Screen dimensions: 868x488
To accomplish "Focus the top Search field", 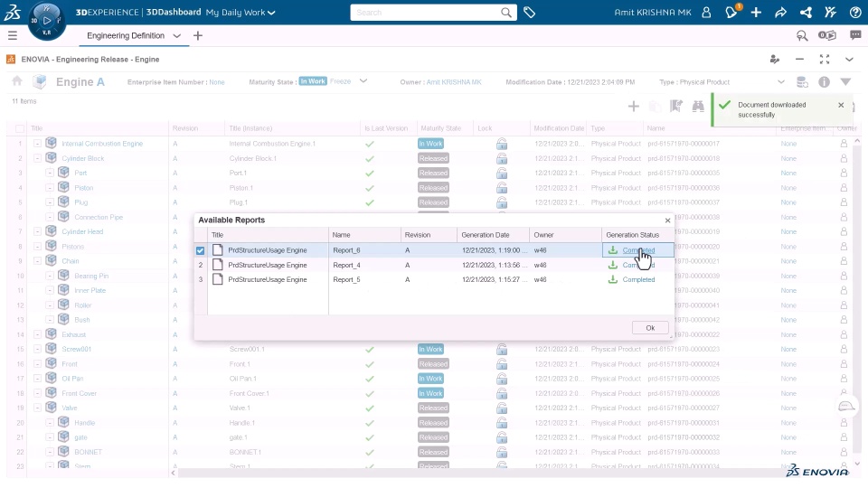I will (426, 12).
